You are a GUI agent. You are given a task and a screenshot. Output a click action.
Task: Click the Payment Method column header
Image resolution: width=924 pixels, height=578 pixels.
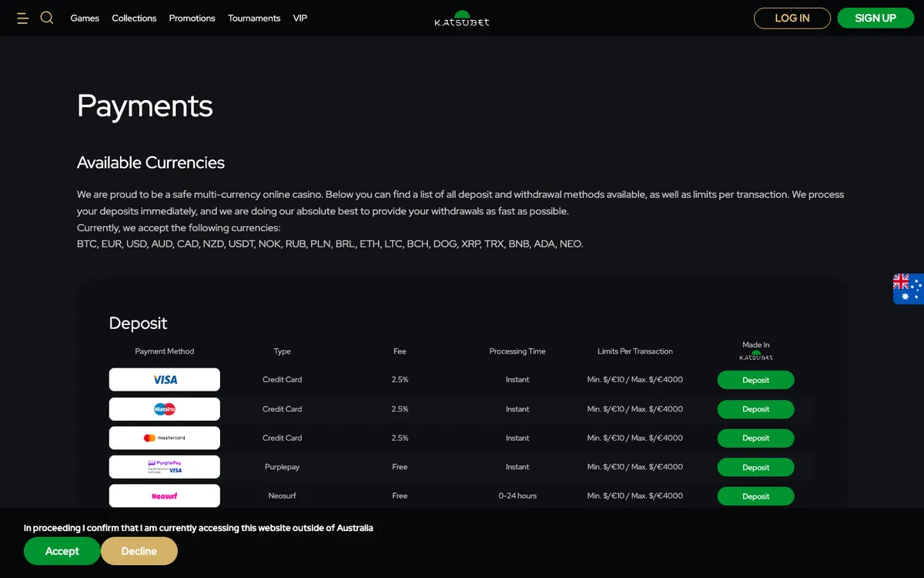(x=165, y=351)
